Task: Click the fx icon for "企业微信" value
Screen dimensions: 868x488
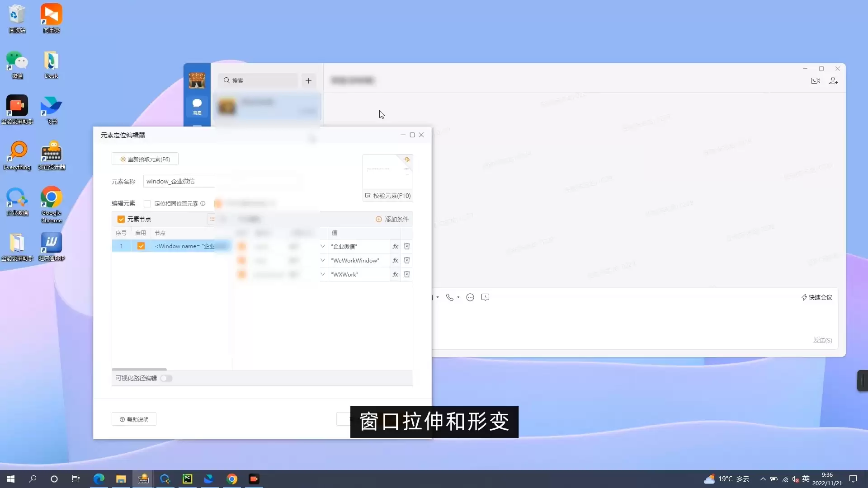Action: (x=395, y=246)
